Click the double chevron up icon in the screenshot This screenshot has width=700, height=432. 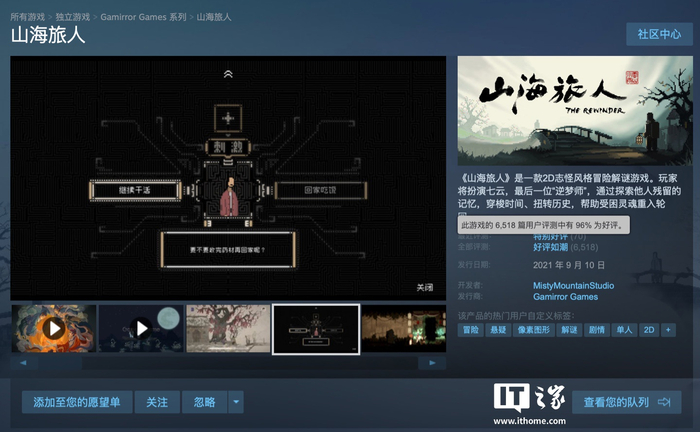click(228, 74)
